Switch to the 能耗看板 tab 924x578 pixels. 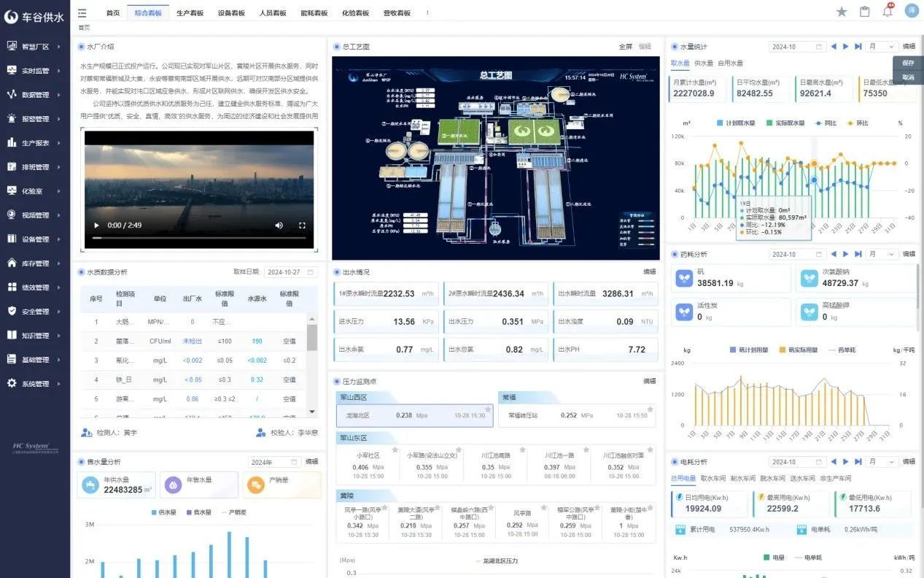pyautogui.click(x=314, y=13)
